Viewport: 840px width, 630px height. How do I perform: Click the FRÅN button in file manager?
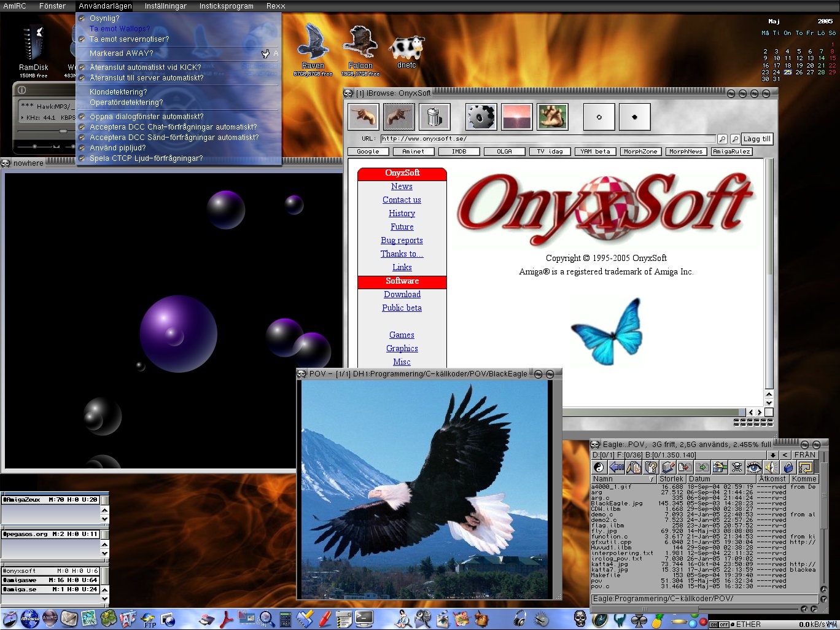click(804, 455)
